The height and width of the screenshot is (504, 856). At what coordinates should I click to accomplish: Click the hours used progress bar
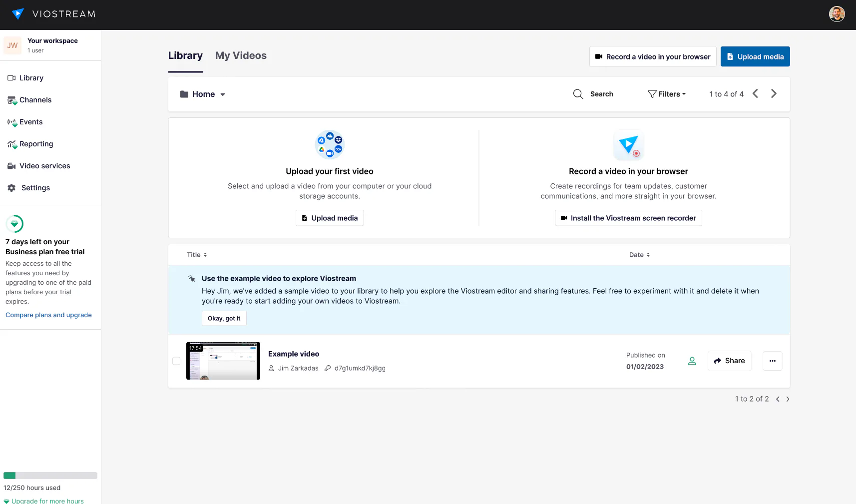pos(50,476)
